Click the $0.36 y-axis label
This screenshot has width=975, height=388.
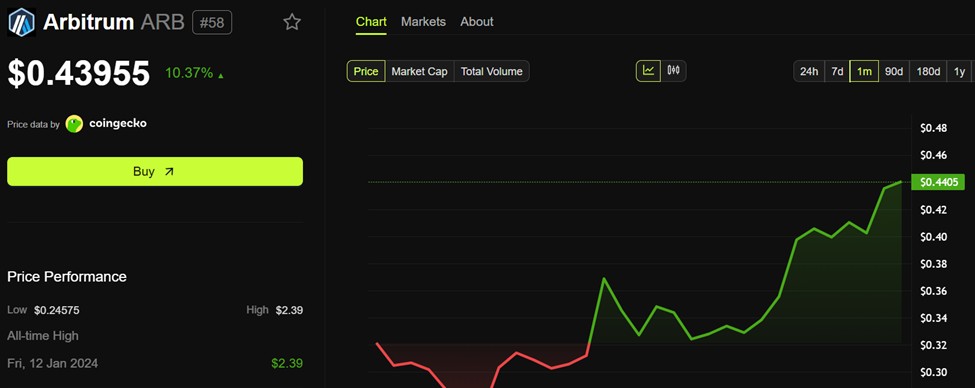tap(933, 291)
